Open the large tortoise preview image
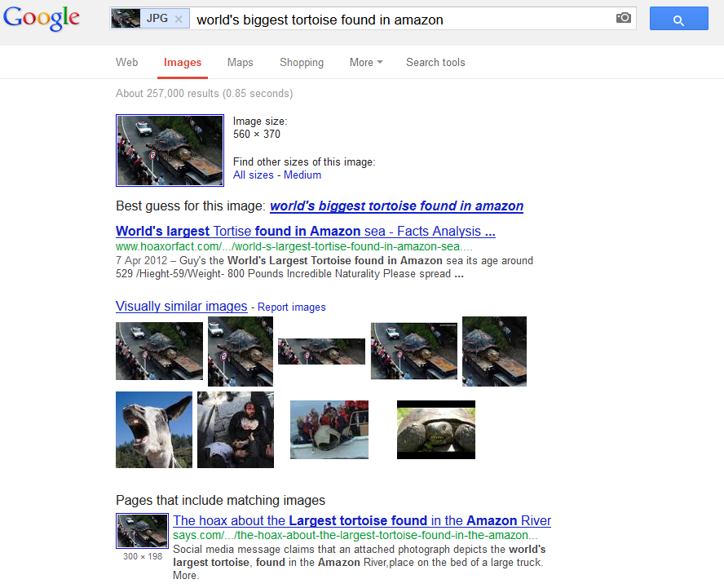The height and width of the screenshot is (588, 724). (x=170, y=151)
